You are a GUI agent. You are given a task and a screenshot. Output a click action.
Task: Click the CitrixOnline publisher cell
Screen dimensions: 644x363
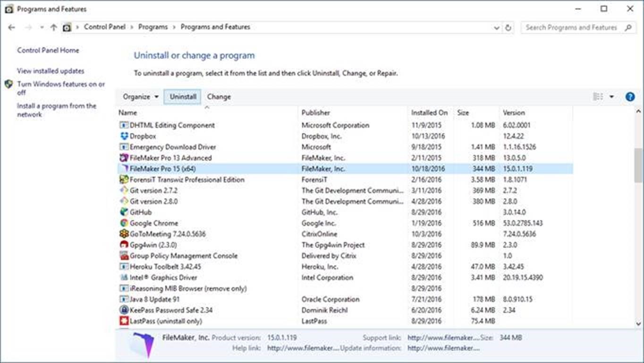320,234
